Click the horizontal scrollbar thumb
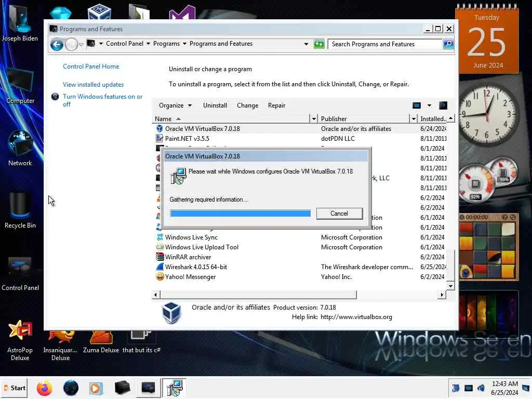532x399 pixels. tap(258, 295)
